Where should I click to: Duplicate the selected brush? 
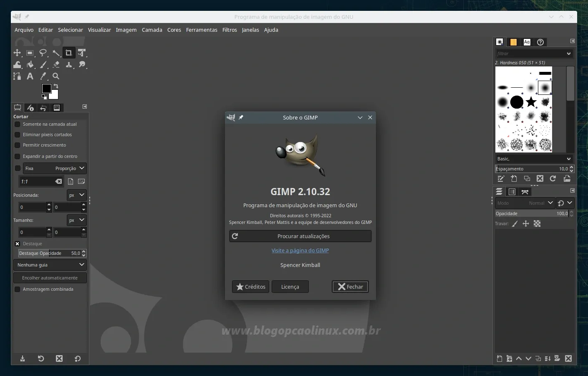(x=527, y=178)
